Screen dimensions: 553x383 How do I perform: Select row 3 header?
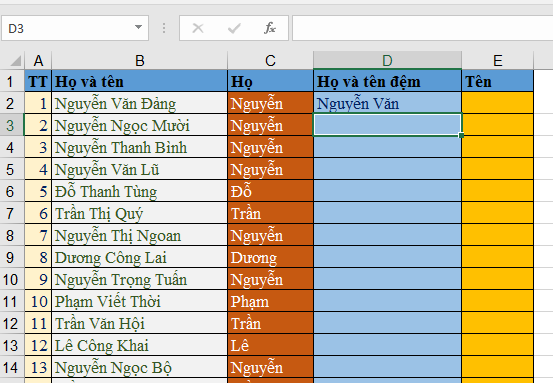12,125
